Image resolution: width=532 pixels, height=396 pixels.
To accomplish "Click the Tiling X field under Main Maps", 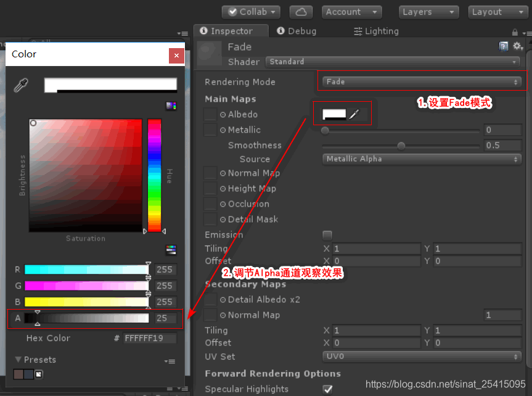I will point(377,249).
